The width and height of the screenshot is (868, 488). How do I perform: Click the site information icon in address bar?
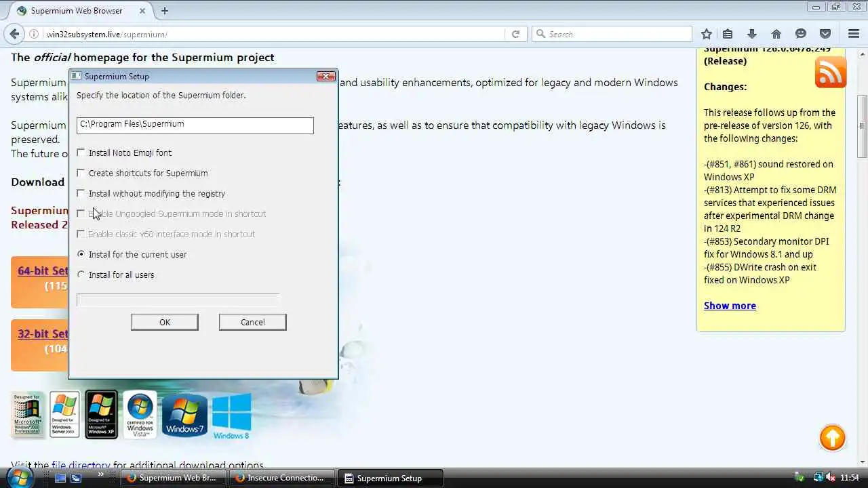pyautogui.click(x=35, y=34)
